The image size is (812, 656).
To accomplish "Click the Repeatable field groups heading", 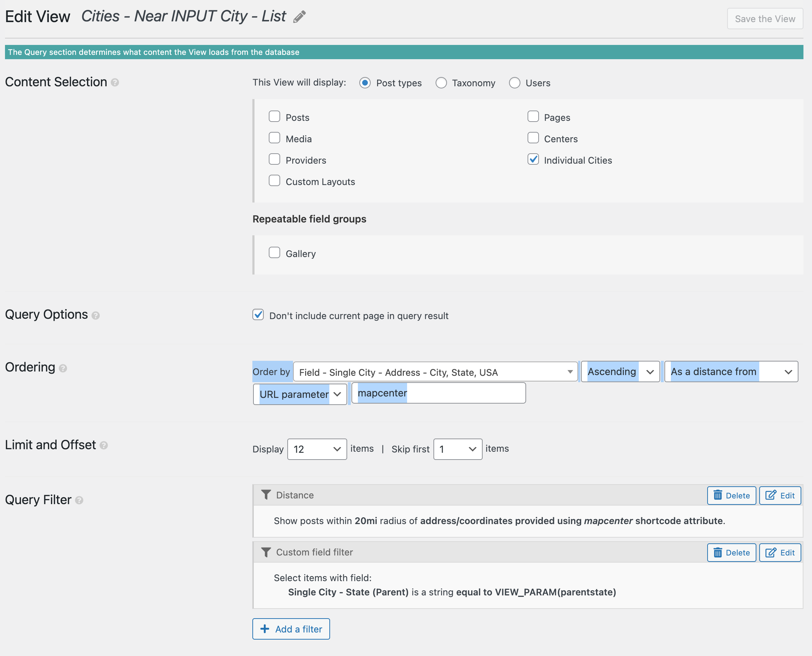I will 309,219.
